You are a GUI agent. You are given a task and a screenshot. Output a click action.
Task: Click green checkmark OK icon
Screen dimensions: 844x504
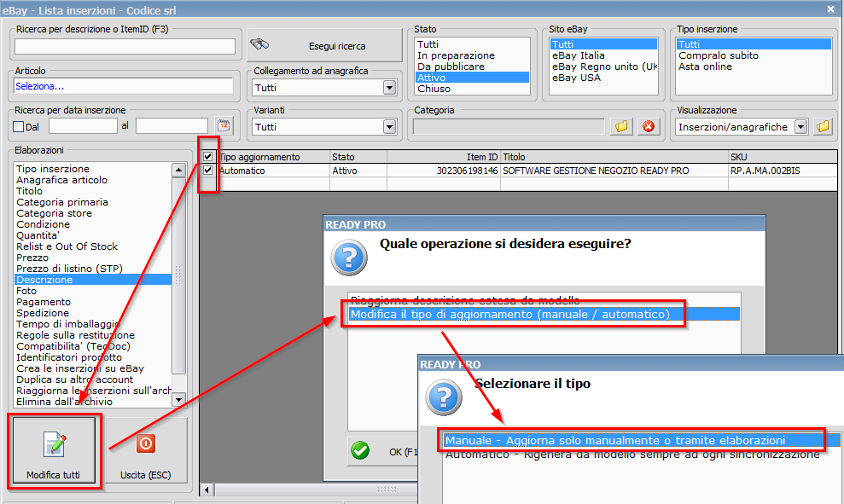(360, 449)
